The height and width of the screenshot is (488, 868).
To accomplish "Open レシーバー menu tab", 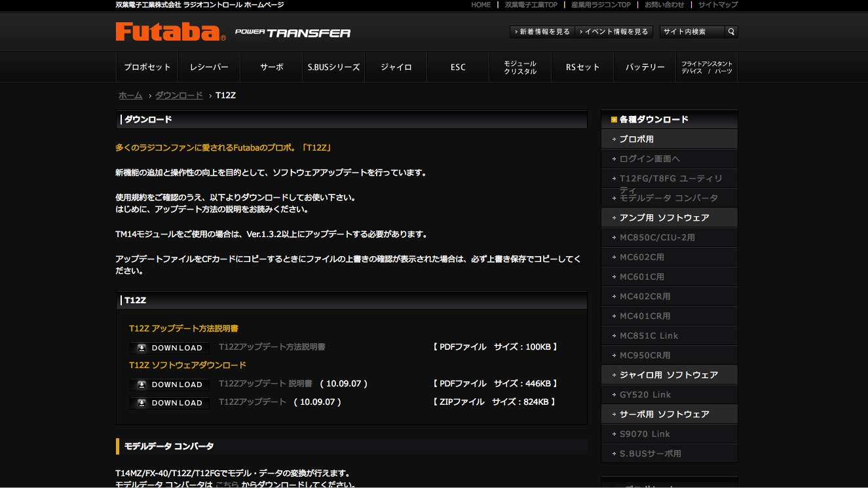I will tap(209, 67).
